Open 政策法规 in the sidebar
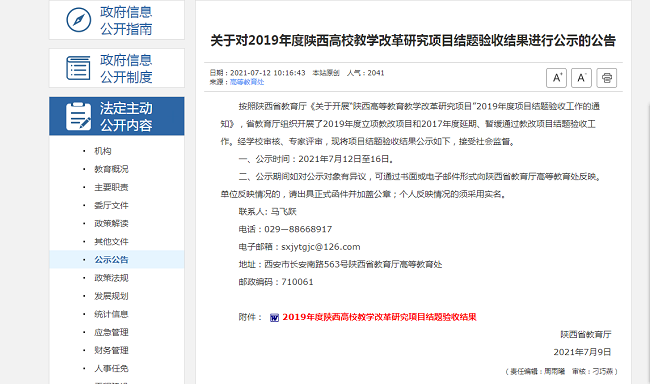This screenshot has height=384, width=650. pos(111,278)
